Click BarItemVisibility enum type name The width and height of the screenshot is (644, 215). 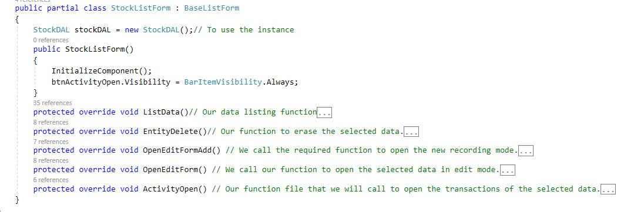click(x=223, y=82)
